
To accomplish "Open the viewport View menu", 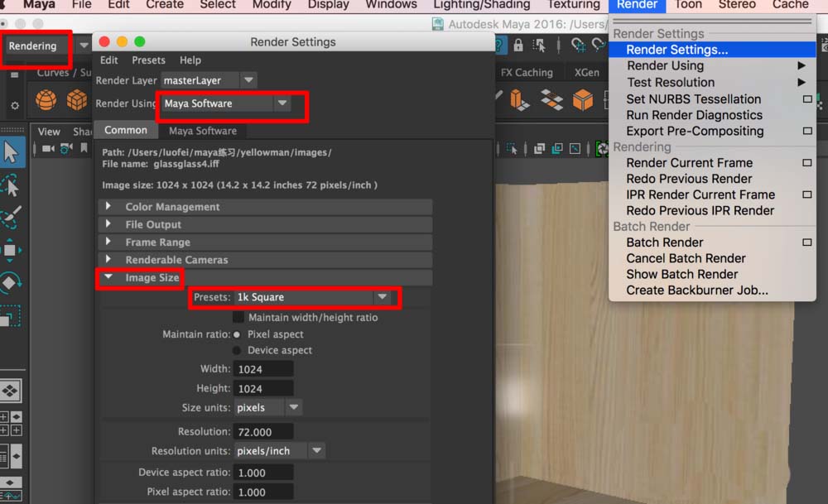I will tap(49, 132).
